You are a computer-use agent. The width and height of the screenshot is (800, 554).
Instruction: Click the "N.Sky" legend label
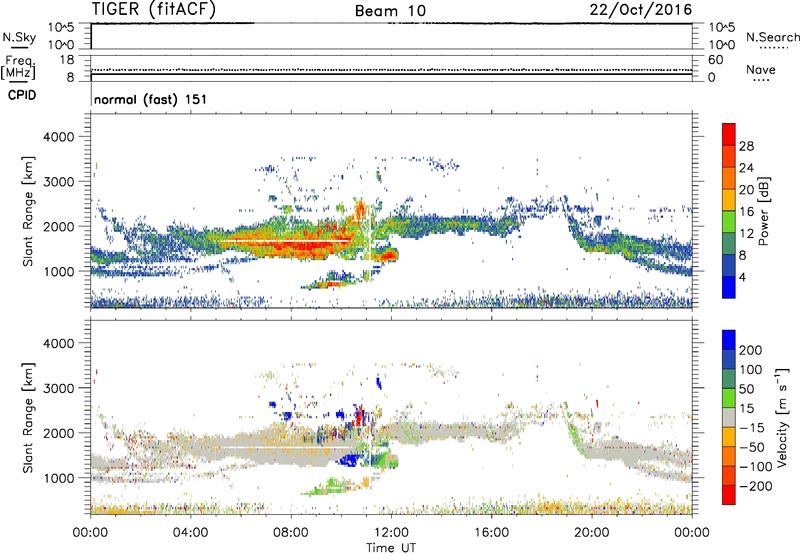pos(19,37)
